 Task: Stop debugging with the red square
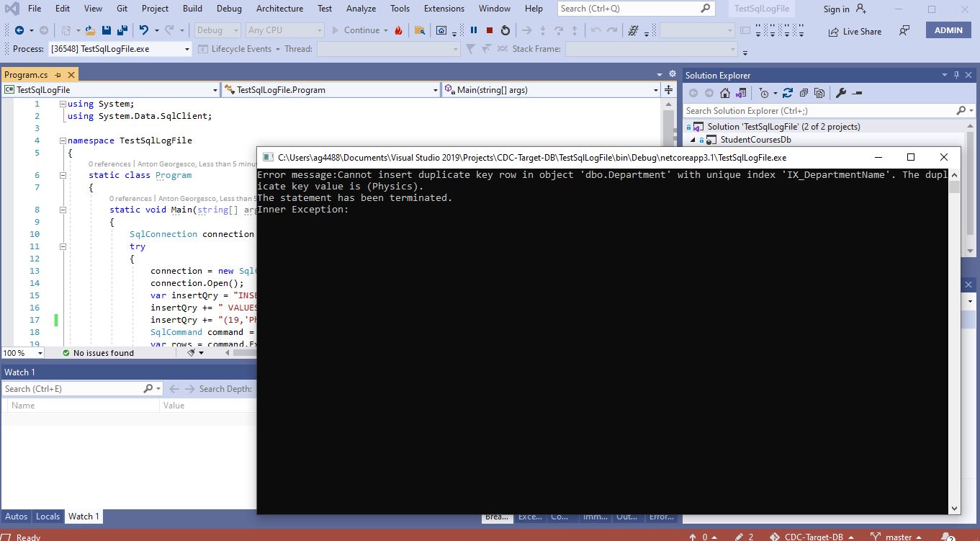[489, 30]
